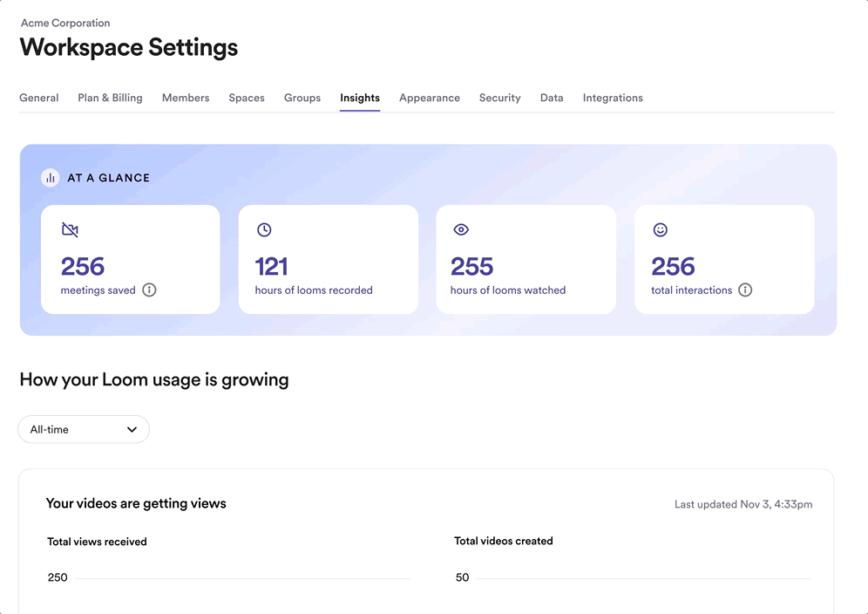
Task: Click the chevron arrow in All-time selector
Action: click(132, 429)
